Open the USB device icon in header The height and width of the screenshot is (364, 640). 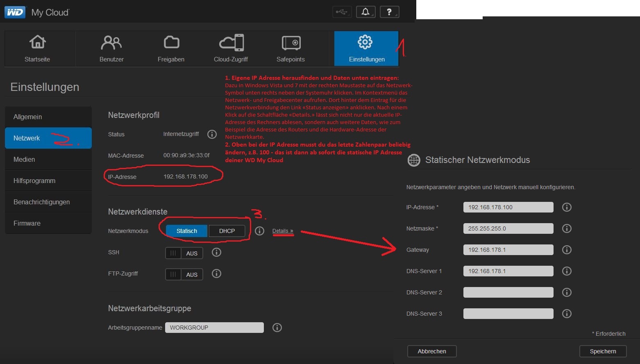(x=342, y=12)
